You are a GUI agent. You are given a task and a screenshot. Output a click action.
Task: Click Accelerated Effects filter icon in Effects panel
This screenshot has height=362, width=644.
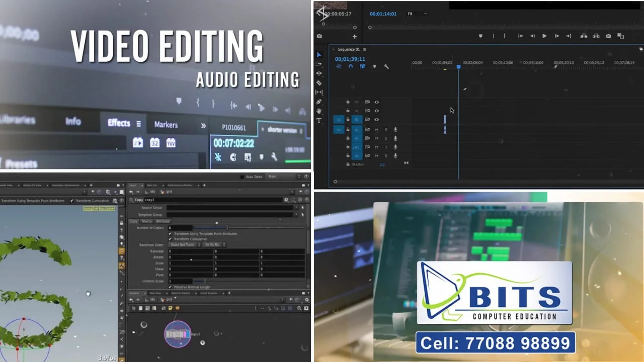137,143
